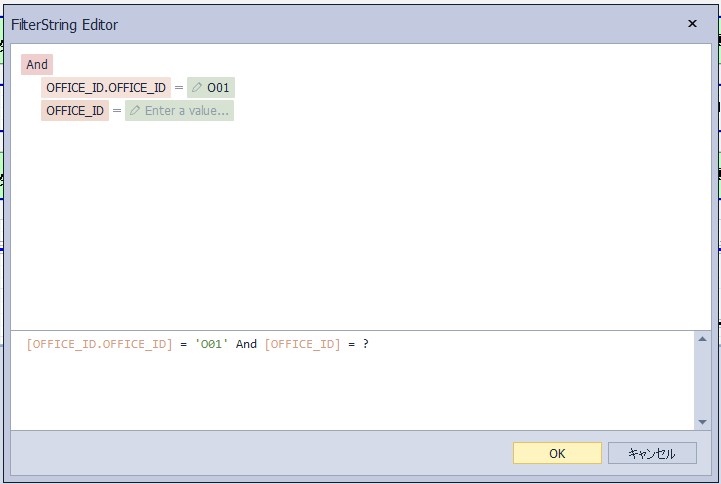The height and width of the screenshot is (484, 721).
Task: Click equals operator of the first condition
Action: (x=179, y=88)
